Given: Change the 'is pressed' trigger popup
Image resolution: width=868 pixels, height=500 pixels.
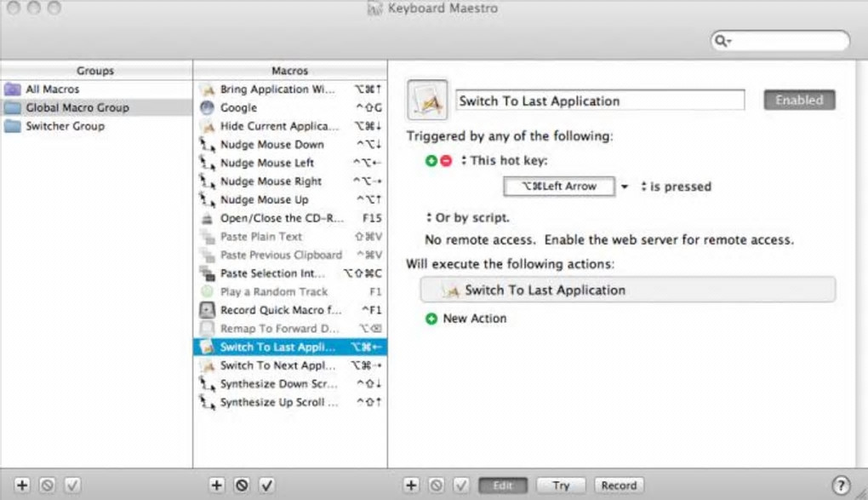Looking at the screenshot, I should [676, 187].
